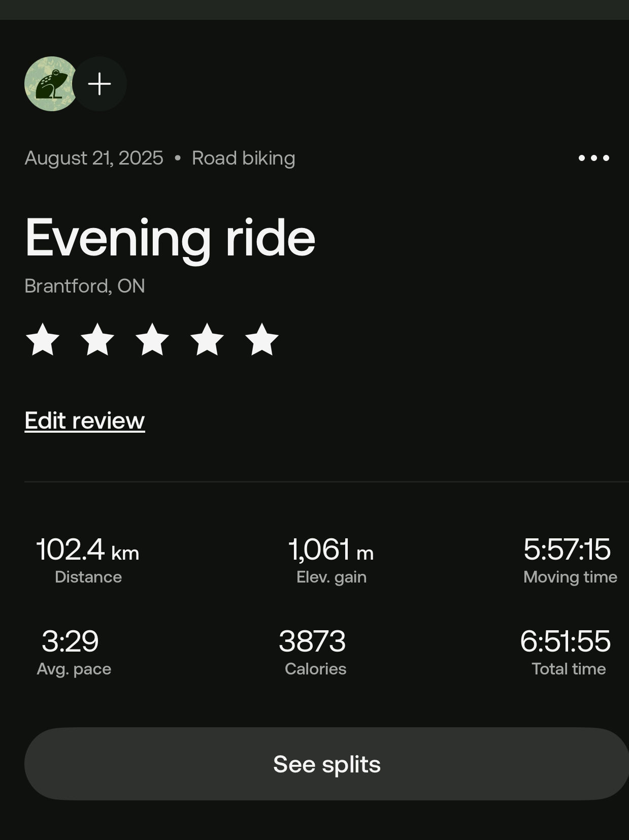Select the third rating star
The image size is (629, 840).
click(x=152, y=339)
